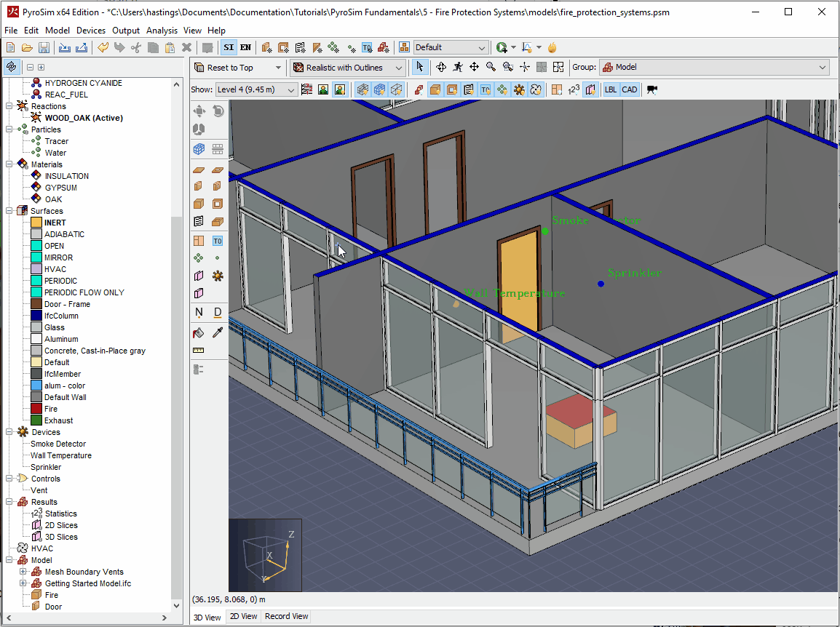840x627 pixels.
Task: Click the Open file folder icon
Action: [27, 48]
